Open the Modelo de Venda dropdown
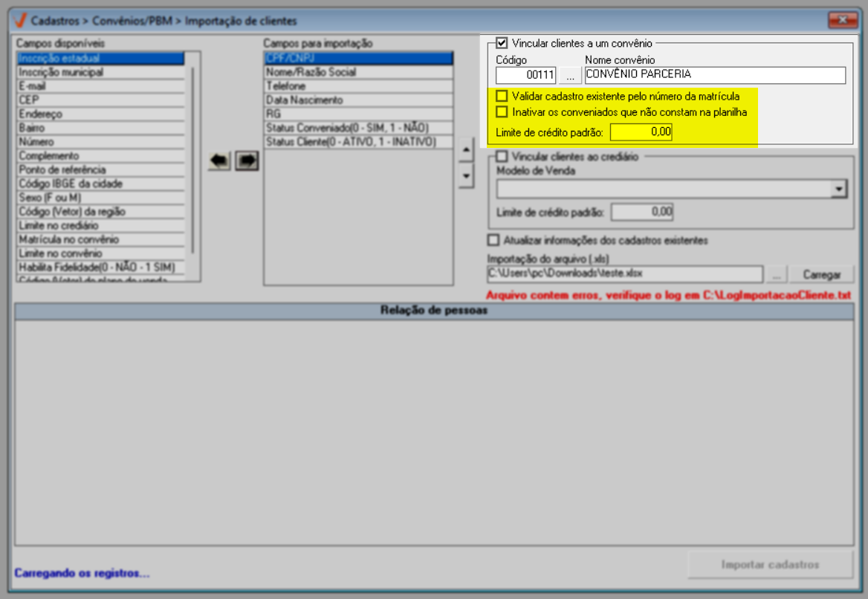The width and height of the screenshot is (868, 599). (x=839, y=190)
